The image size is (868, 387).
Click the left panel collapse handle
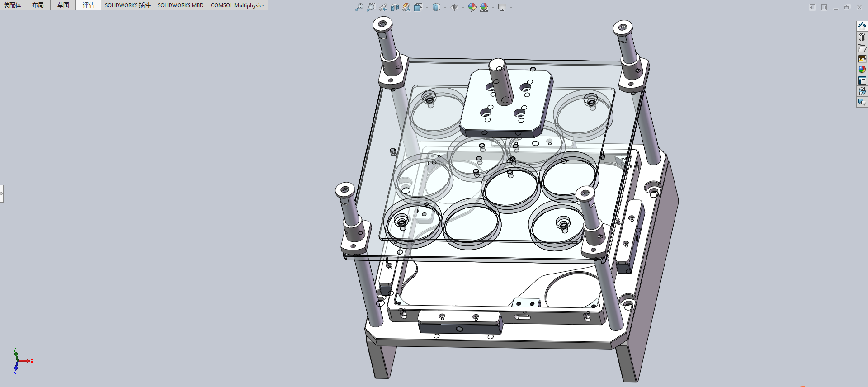pos(1,193)
